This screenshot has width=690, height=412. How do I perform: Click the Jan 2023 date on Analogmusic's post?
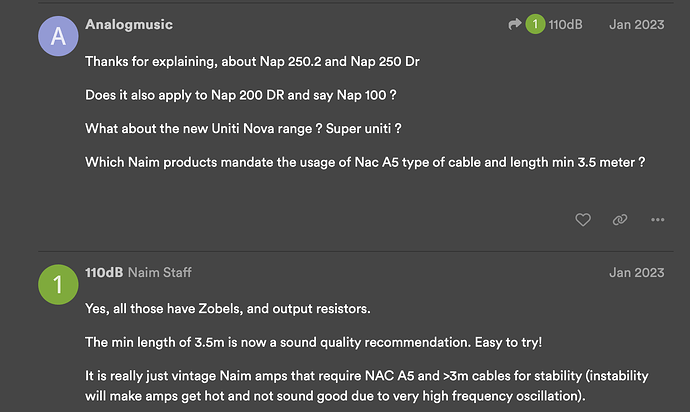coord(636,25)
